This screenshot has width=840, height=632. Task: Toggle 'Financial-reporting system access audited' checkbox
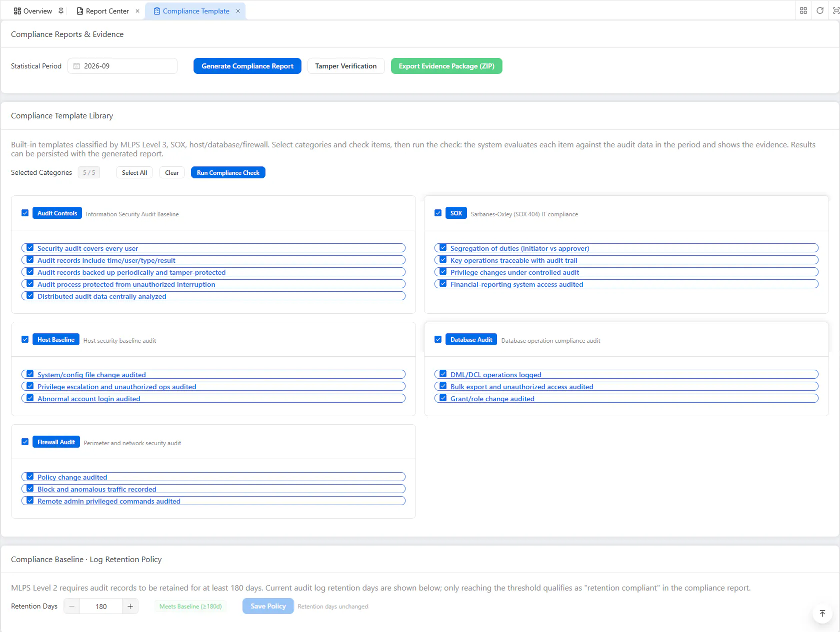443,283
